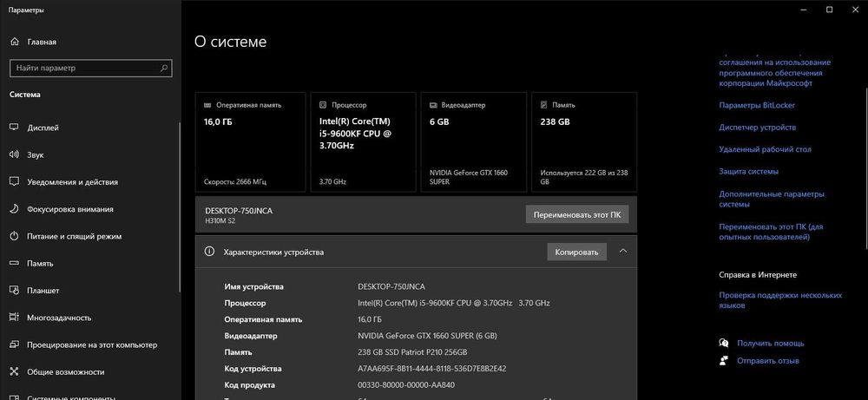Click the info icon beside Характеристики устройства

(x=209, y=251)
